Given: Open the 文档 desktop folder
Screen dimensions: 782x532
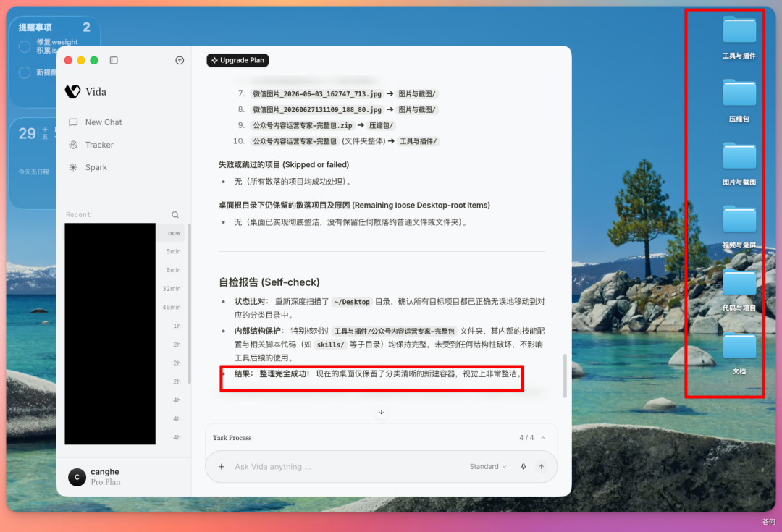Looking at the screenshot, I should (x=739, y=353).
